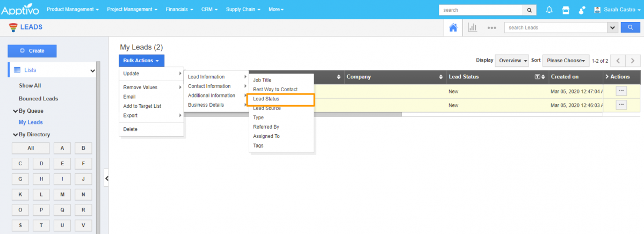
Task: Click the three-dots more options icon
Action: (x=491, y=28)
